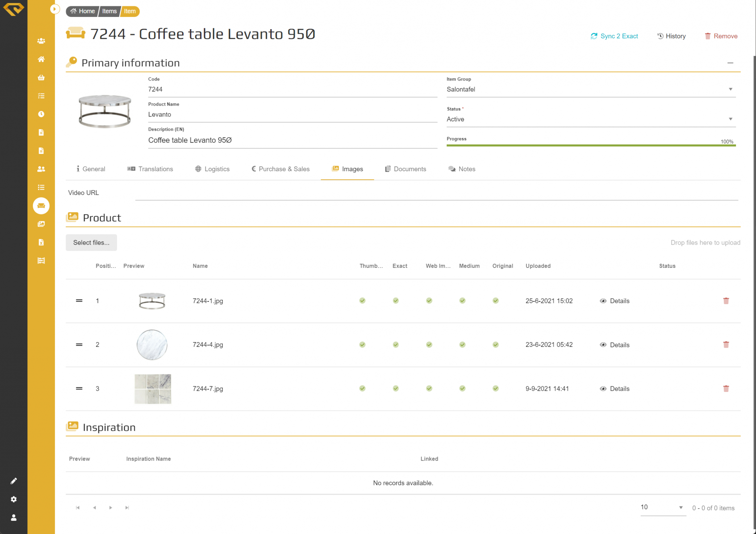The image size is (756, 534).
Task: Open the contacts people sidebar icon
Action: coord(41,169)
